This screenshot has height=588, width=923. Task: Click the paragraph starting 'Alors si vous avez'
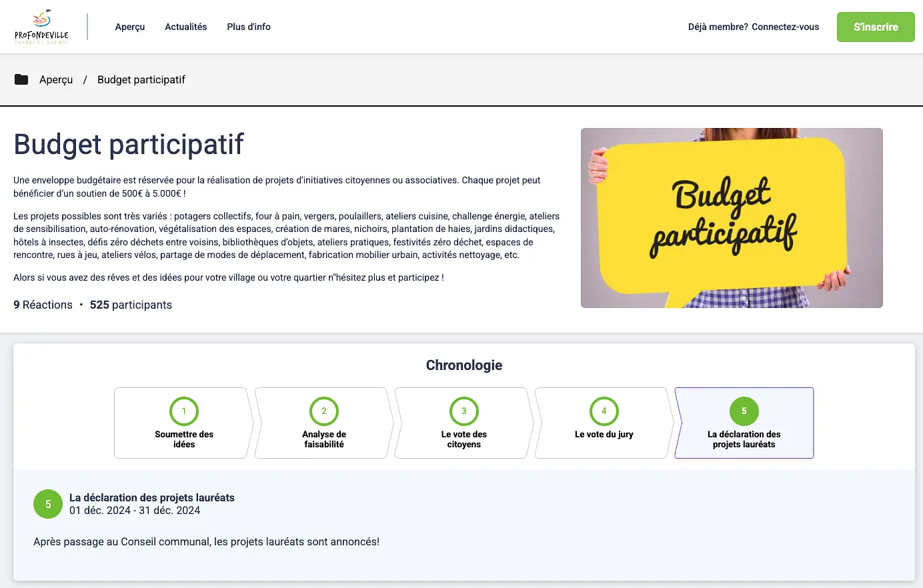point(229,277)
